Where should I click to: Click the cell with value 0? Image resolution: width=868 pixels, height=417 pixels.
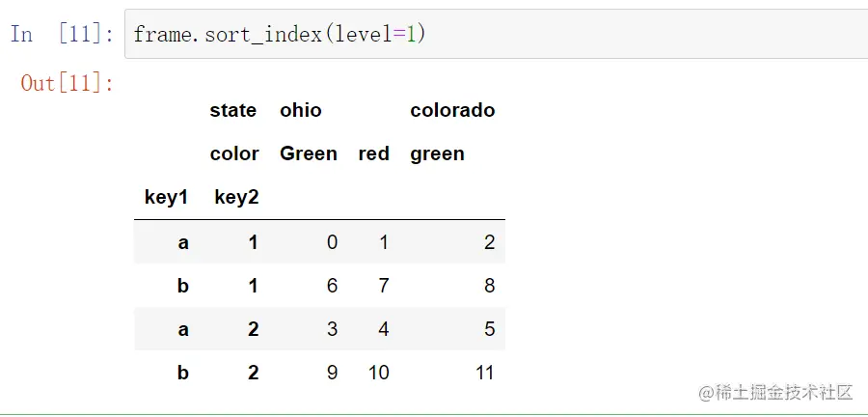(x=332, y=242)
